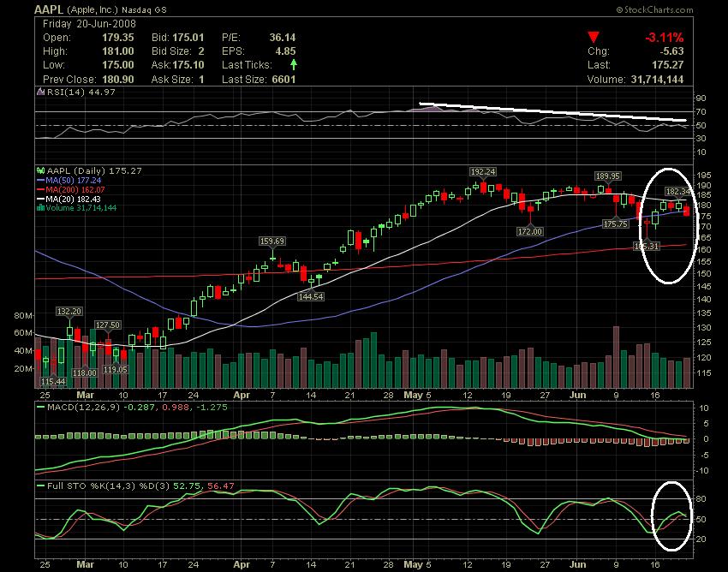Click the 195 price axis label

click(x=704, y=176)
